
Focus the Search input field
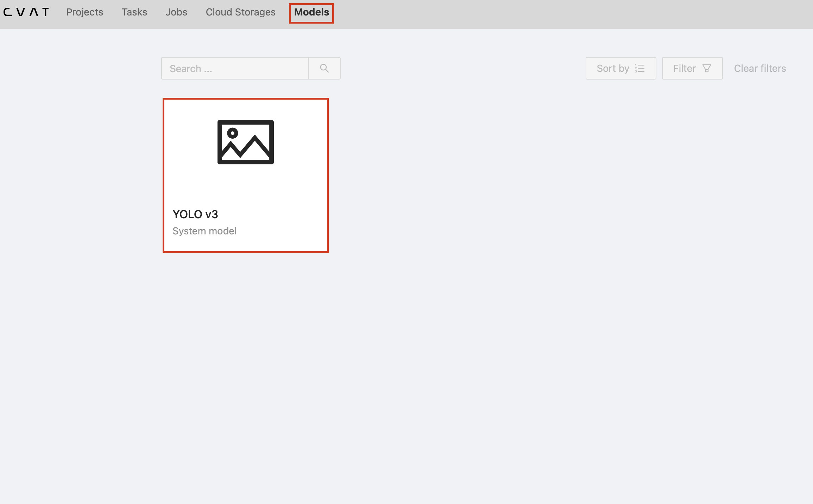click(235, 68)
